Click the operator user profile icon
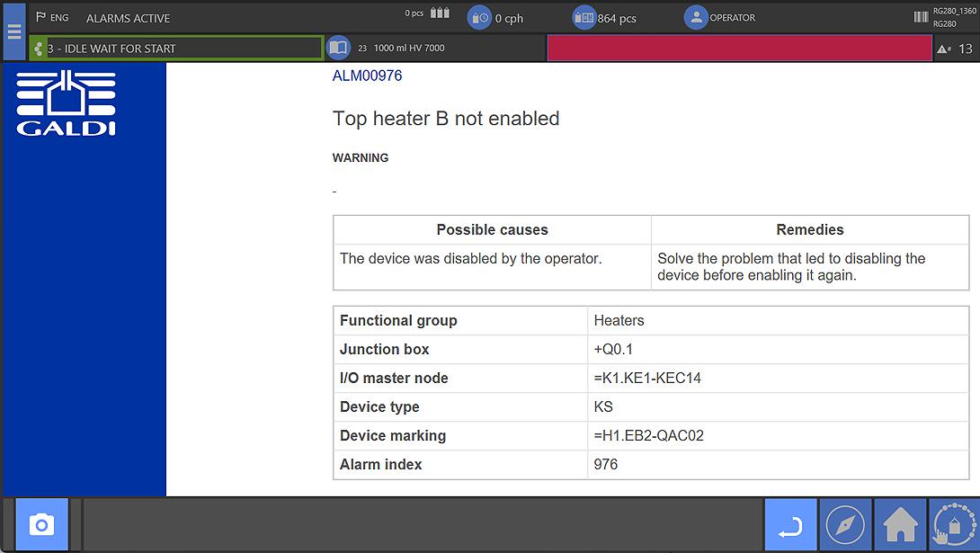The height and width of the screenshot is (553, 980). (695, 18)
